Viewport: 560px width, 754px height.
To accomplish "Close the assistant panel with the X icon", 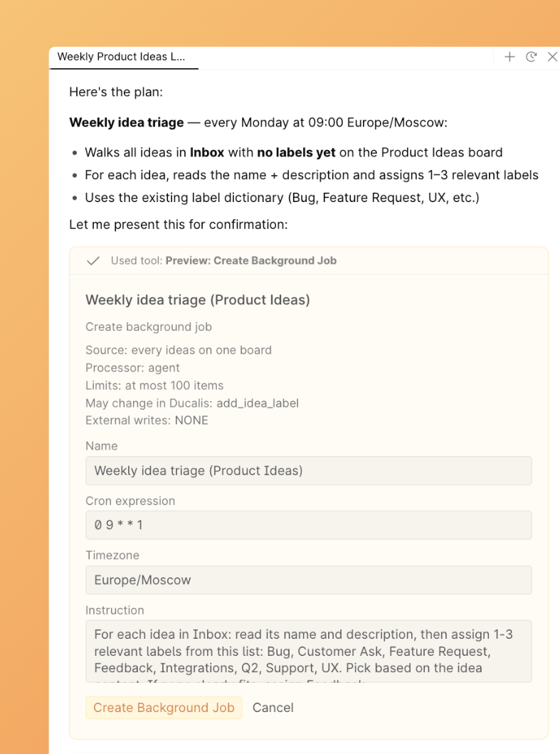I will pos(552,57).
